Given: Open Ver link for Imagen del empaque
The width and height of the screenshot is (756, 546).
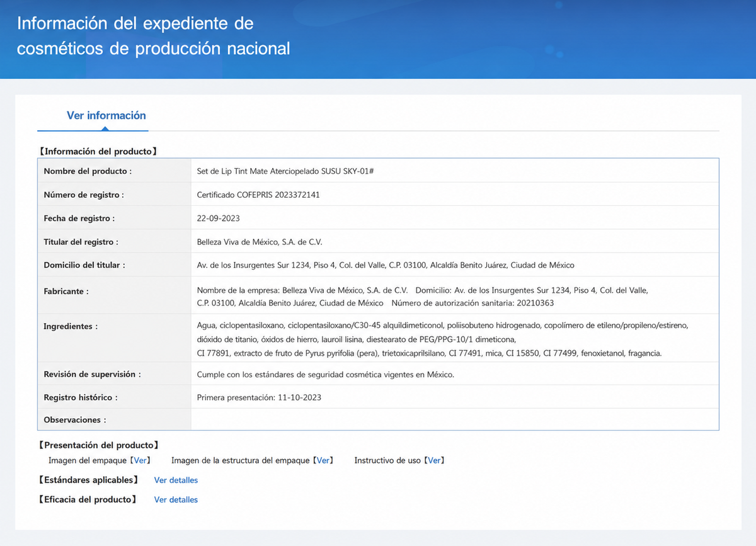Looking at the screenshot, I should pyautogui.click(x=142, y=460).
